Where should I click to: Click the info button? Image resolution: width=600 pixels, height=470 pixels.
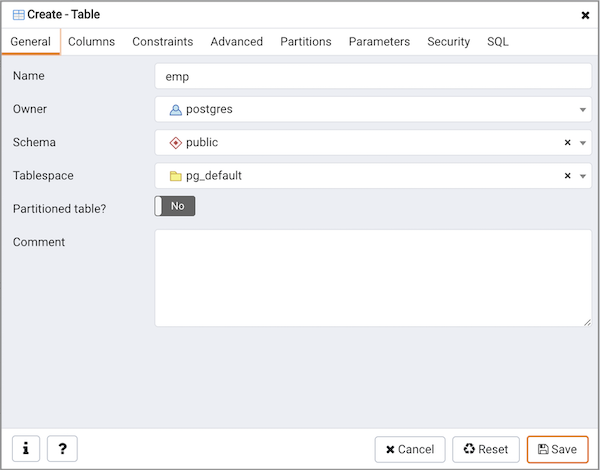(26, 449)
